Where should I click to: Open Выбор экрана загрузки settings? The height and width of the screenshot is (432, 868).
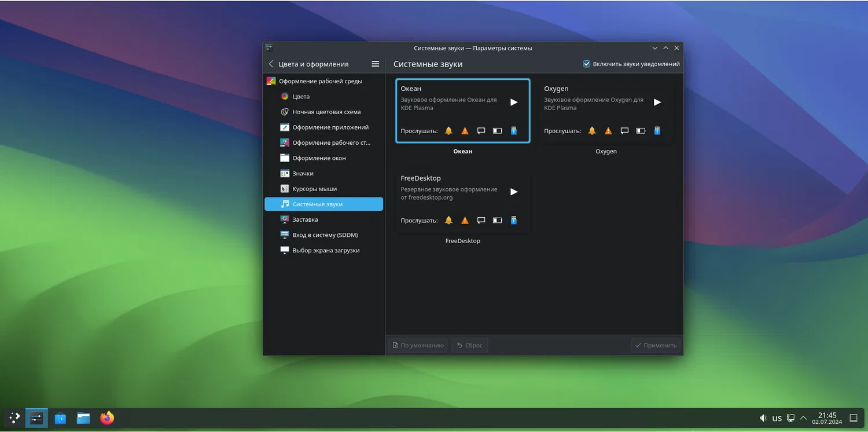pyautogui.click(x=323, y=250)
